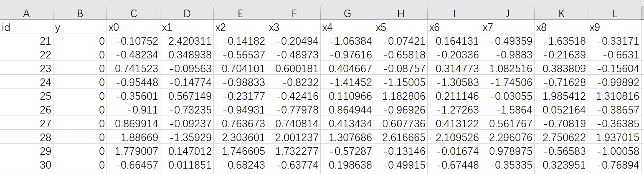The image size is (644, 174).
Task: Click the column G header
Action: 347,14
